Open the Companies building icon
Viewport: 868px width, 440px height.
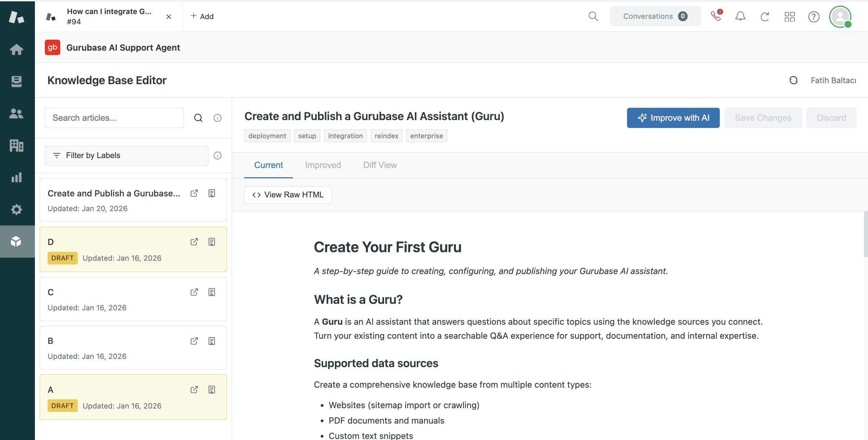pyautogui.click(x=17, y=145)
